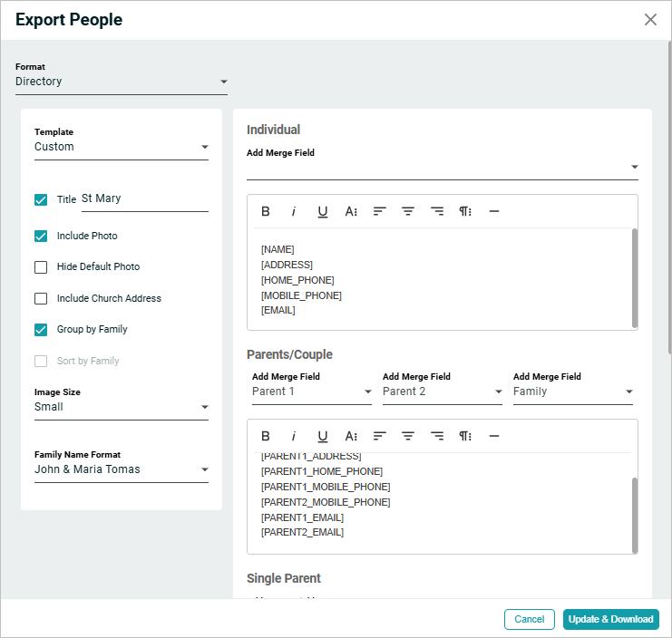
Task: Click Update & Download
Action: tap(610, 619)
